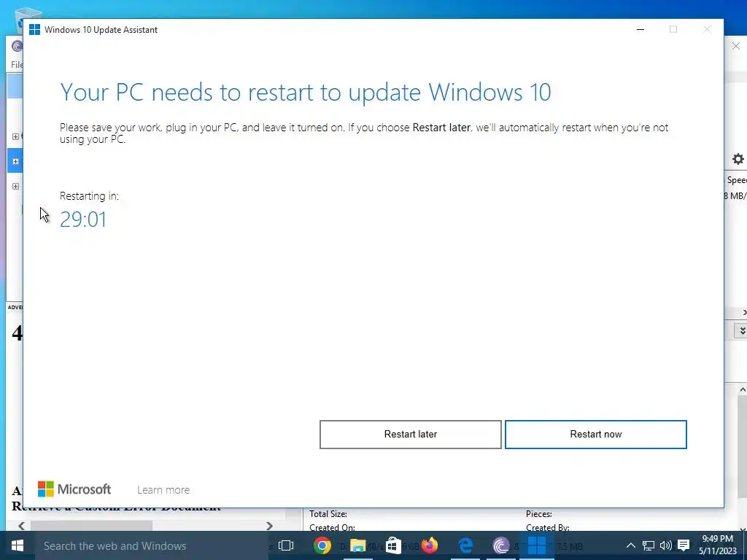Open Task View from the taskbar
Image resolution: width=747 pixels, height=560 pixels.
(286, 545)
